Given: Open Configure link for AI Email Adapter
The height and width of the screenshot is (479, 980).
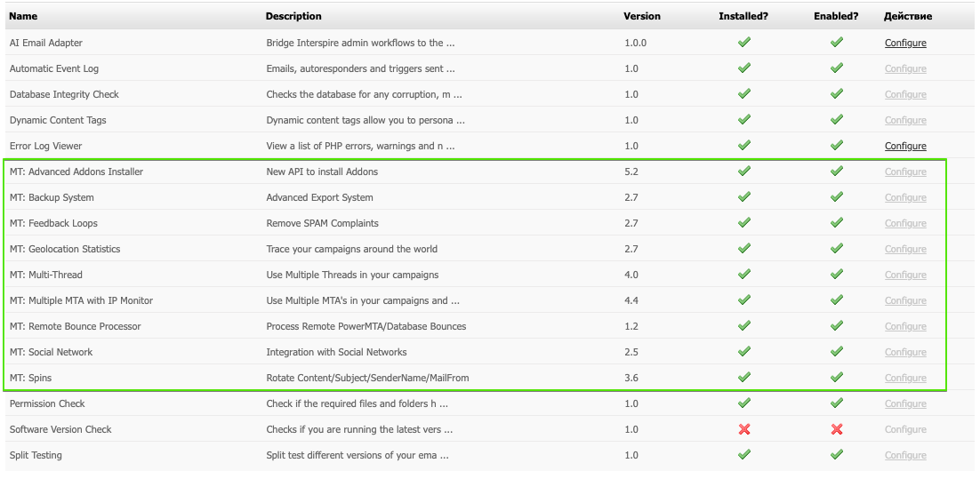Looking at the screenshot, I should 905,43.
